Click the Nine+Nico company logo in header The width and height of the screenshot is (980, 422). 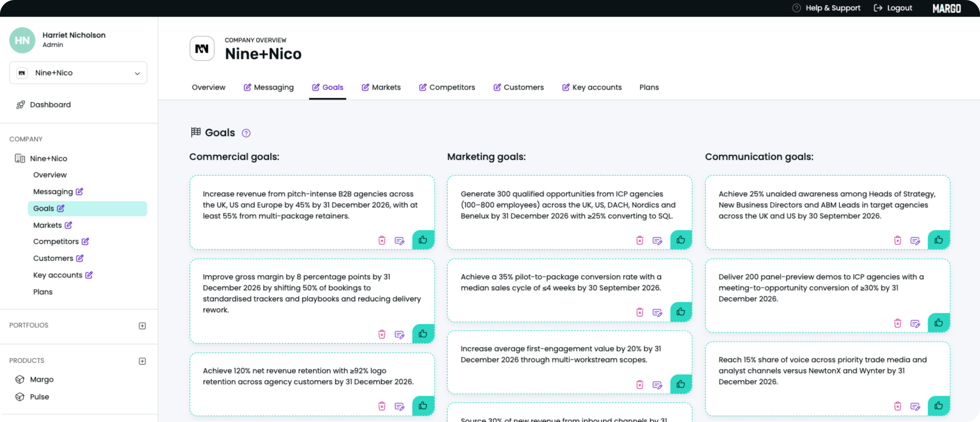[202, 49]
